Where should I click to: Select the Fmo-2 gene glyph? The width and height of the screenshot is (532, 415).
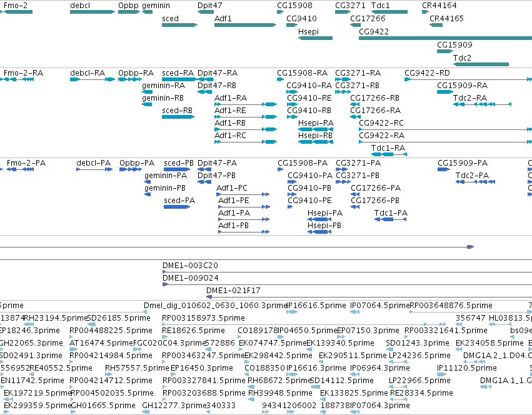[18, 12]
